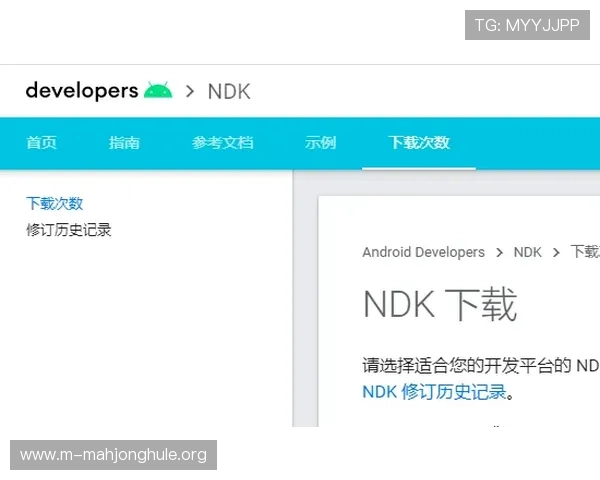Viewport: 600px width, 480px height.
Task: Click the text 请选择适合您的开发平台的
Action: point(467,366)
